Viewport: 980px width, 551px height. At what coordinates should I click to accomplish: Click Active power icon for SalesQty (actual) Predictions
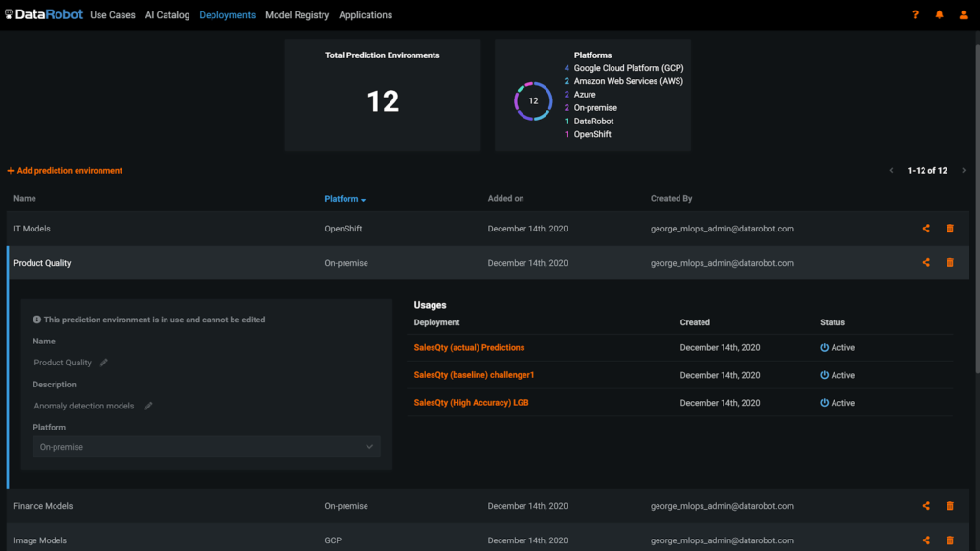824,347
